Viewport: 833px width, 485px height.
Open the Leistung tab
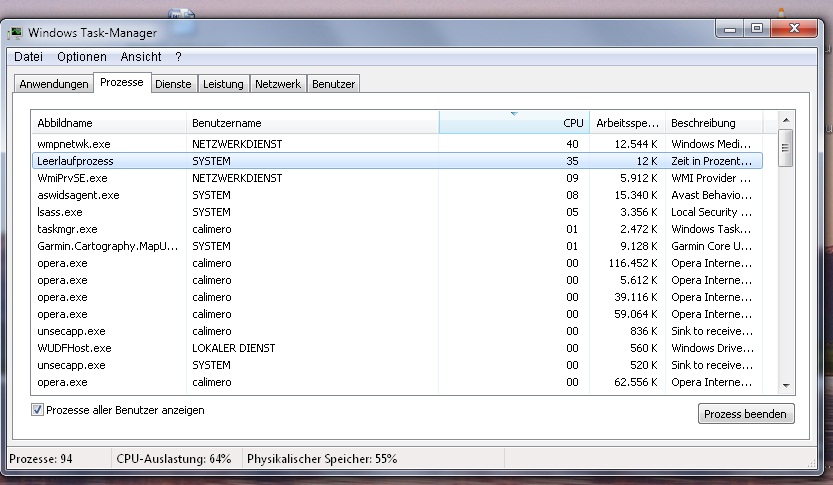(223, 84)
